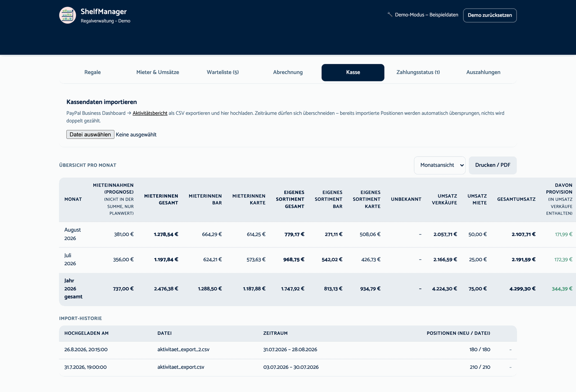Click the wrench icon beside Demo-Modus
This screenshot has width=576, height=392.
390,15
